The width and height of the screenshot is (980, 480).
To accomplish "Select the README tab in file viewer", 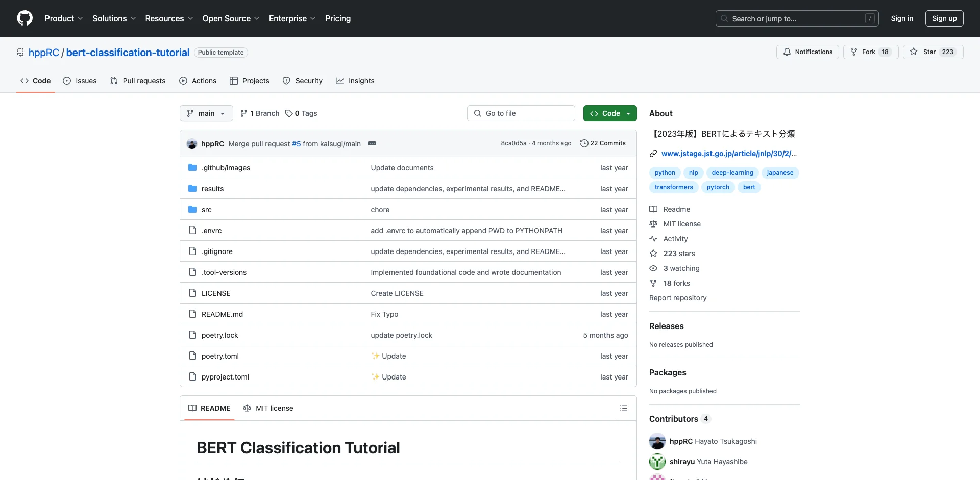I will [209, 408].
